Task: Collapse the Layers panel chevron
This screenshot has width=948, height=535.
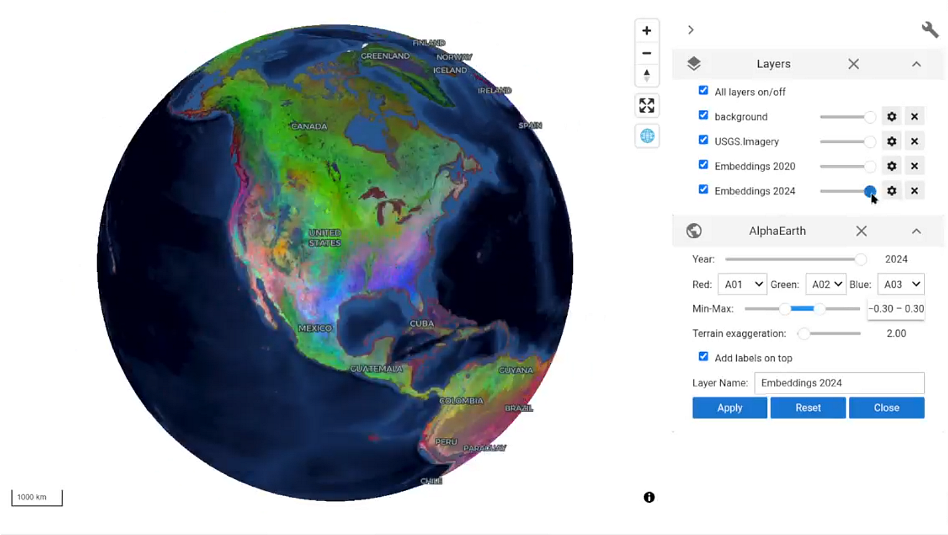Action: pyautogui.click(x=916, y=64)
